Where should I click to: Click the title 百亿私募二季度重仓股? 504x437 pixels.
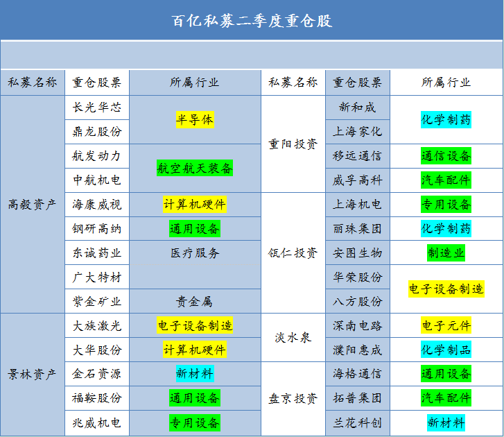[252, 21]
